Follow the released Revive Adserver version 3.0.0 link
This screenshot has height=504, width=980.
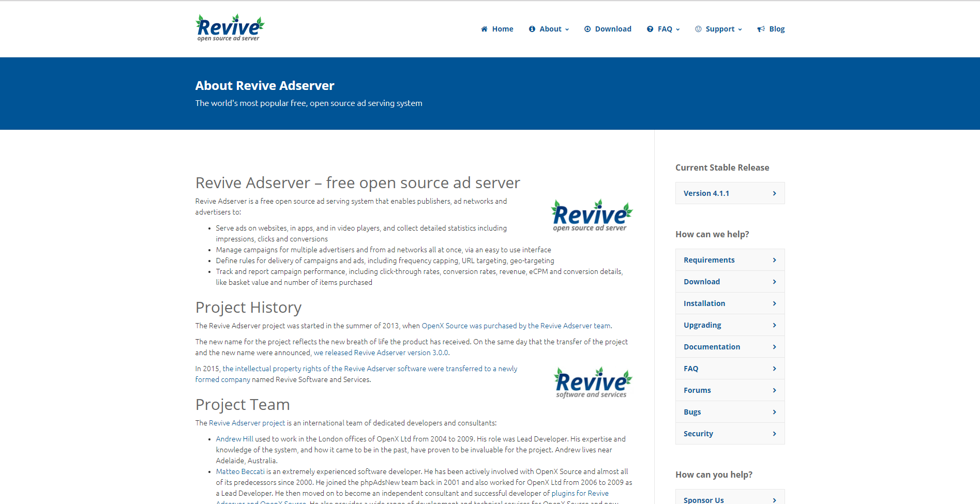point(381,353)
